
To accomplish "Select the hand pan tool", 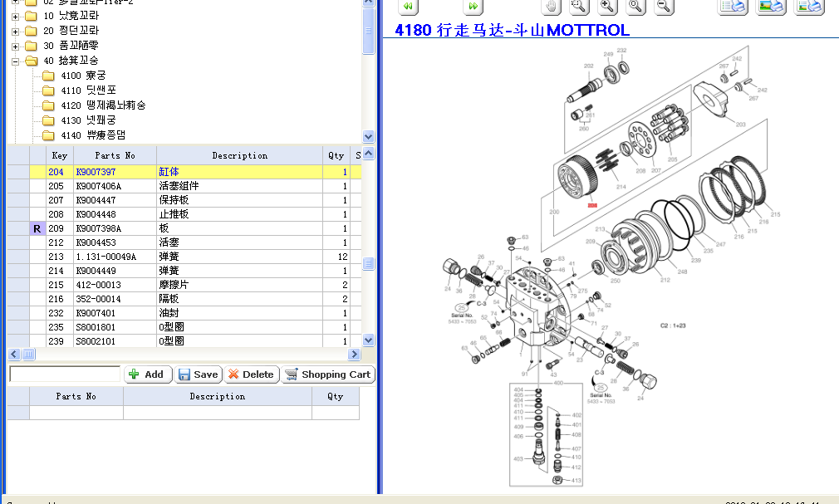I will coord(551,7).
